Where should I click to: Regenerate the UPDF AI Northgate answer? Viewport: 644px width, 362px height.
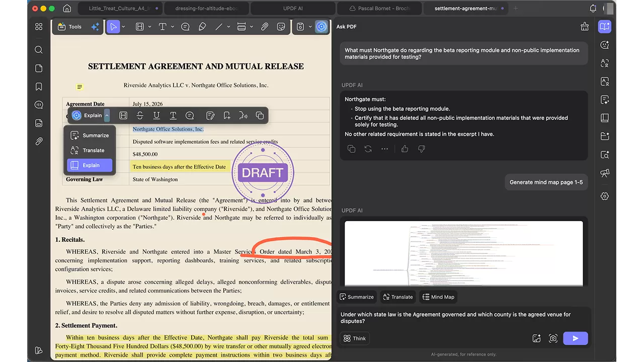click(368, 149)
